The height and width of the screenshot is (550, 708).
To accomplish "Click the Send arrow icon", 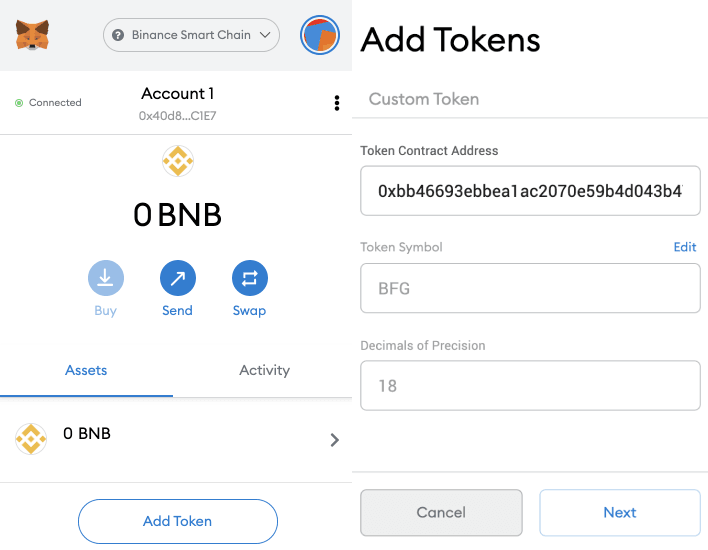I will pyautogui.click(x=177, y=278).
